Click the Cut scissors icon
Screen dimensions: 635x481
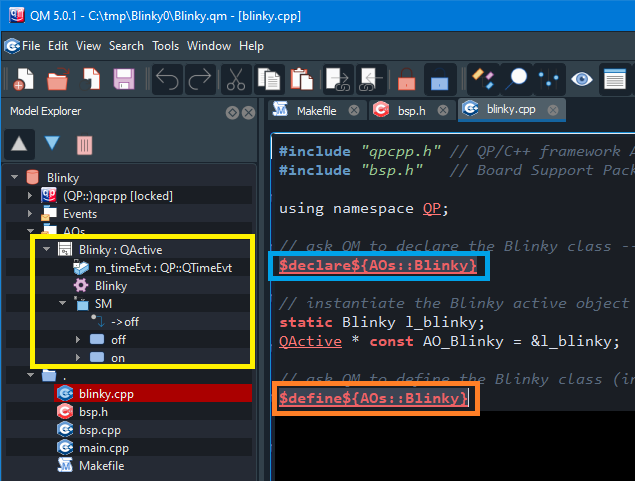(x=235, y=79)
